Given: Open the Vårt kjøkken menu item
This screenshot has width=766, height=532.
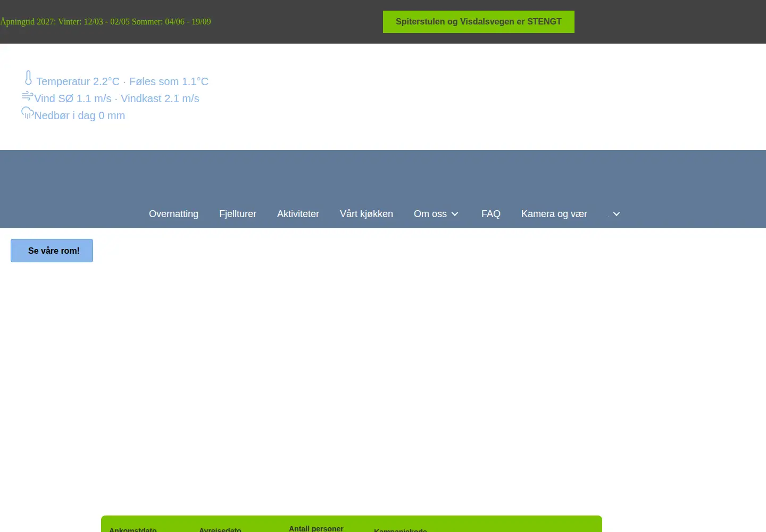Looking at the screenshot, I should point(367,214).
